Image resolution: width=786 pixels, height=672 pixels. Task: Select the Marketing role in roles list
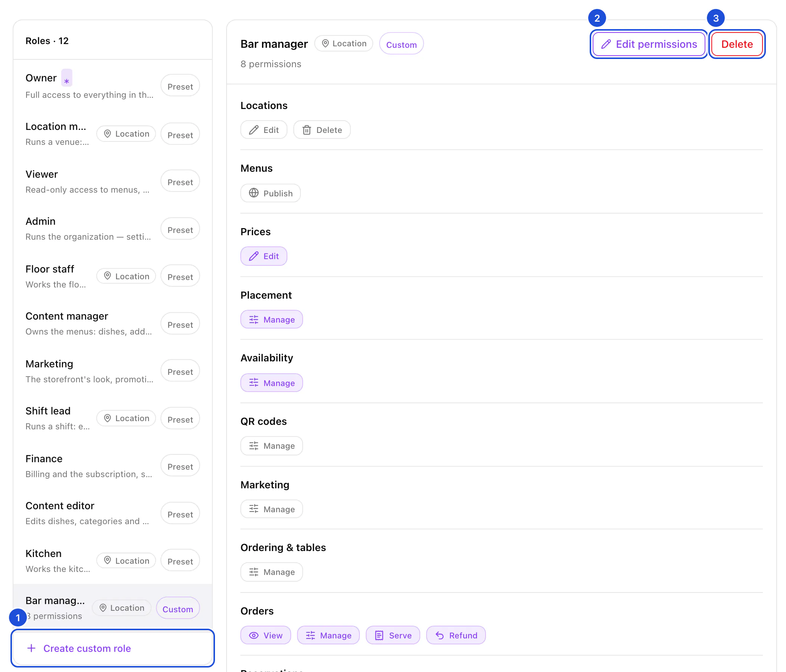pyautogui.click(x=113, y=371)
